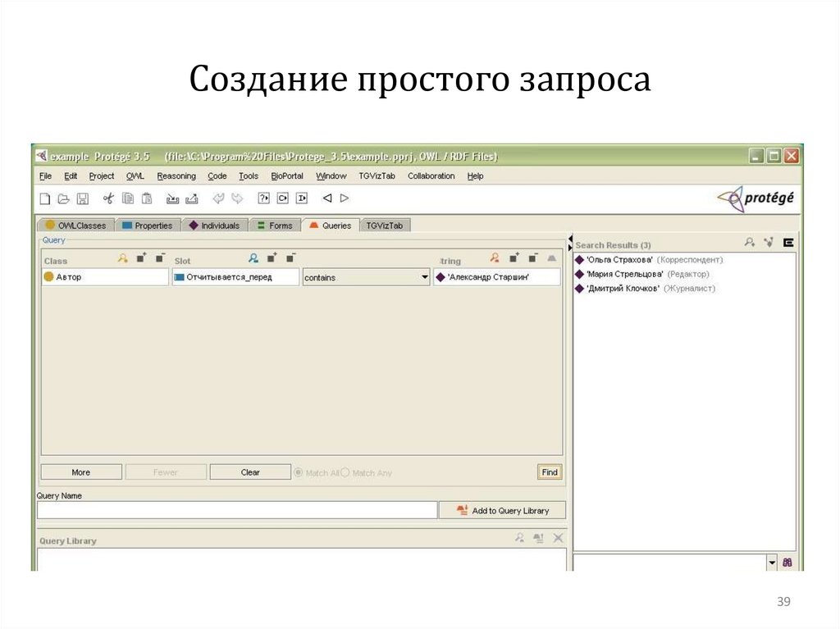Click the Add to Query Library button
Viewport: 840px width, 629px height.
pos(503,511)
